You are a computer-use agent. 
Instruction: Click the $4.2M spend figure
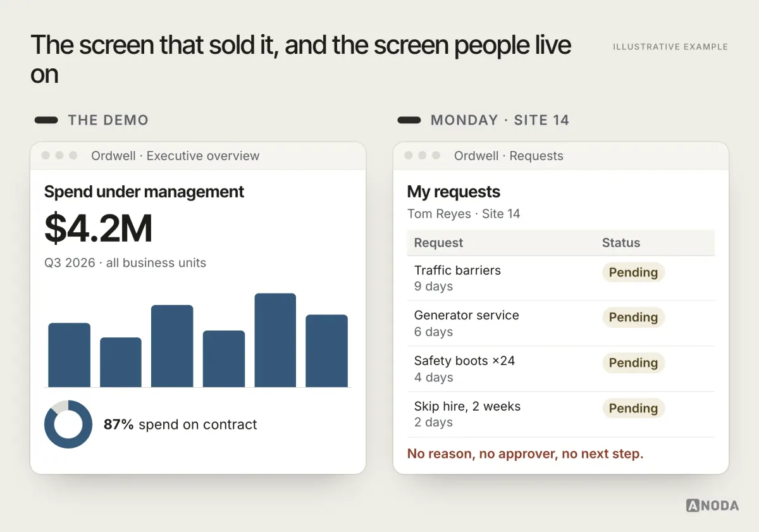pyautogui.click(x=99, y=229)
